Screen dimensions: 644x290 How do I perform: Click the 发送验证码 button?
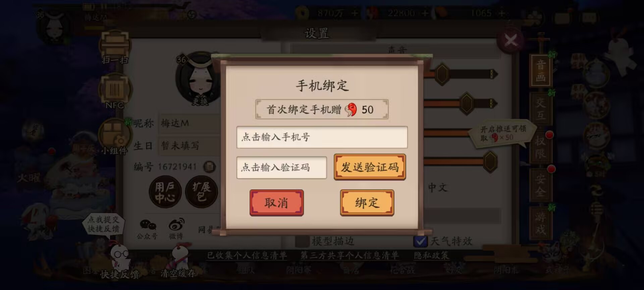pyautogui.click(x=370, y=167)
